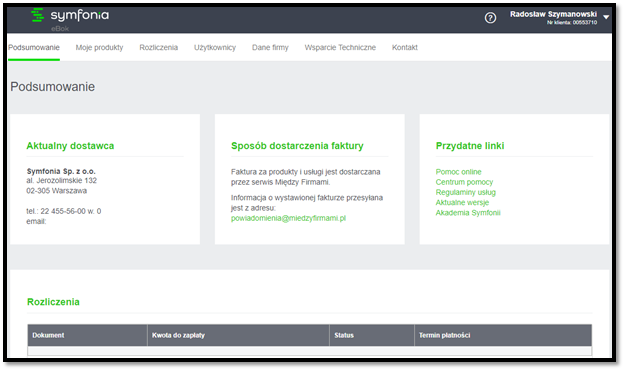Click the Status column header

[x=372, y=335]
